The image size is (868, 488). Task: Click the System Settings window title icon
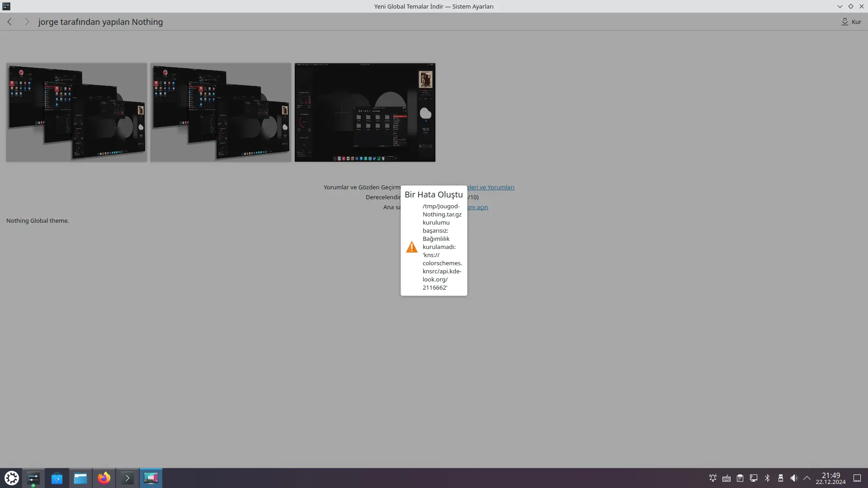(6, 6)
